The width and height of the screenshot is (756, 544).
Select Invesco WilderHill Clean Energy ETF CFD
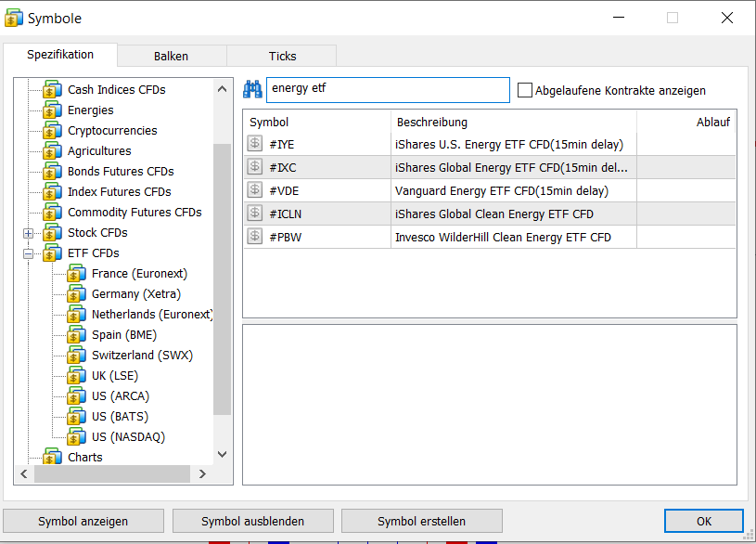pos(503,237)
